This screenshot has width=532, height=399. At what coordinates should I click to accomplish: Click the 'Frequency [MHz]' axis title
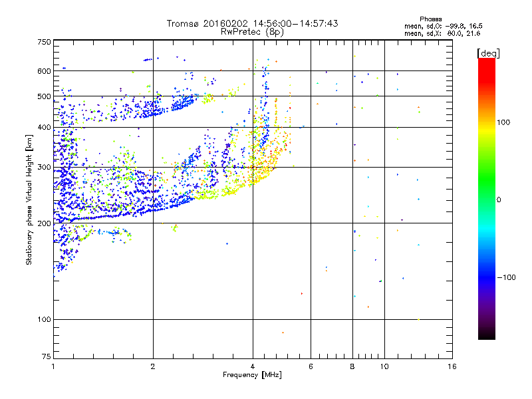[252, 375]
